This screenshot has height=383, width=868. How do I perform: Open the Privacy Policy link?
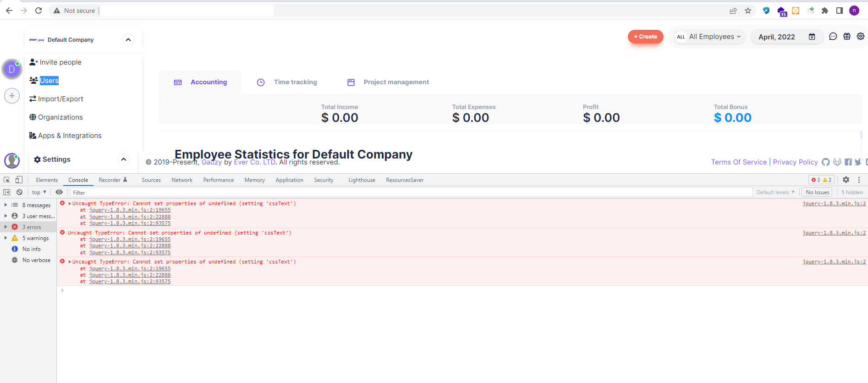[x=795, y=162]
